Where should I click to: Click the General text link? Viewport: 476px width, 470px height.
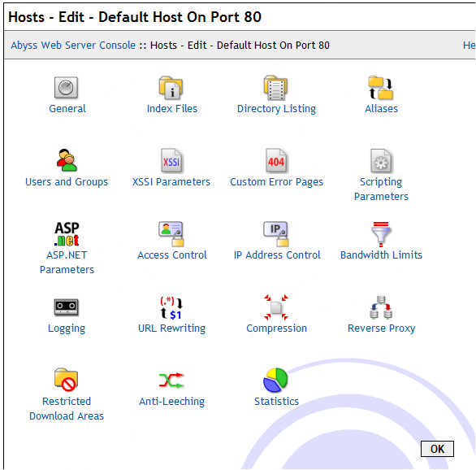[x=67, y=109]
